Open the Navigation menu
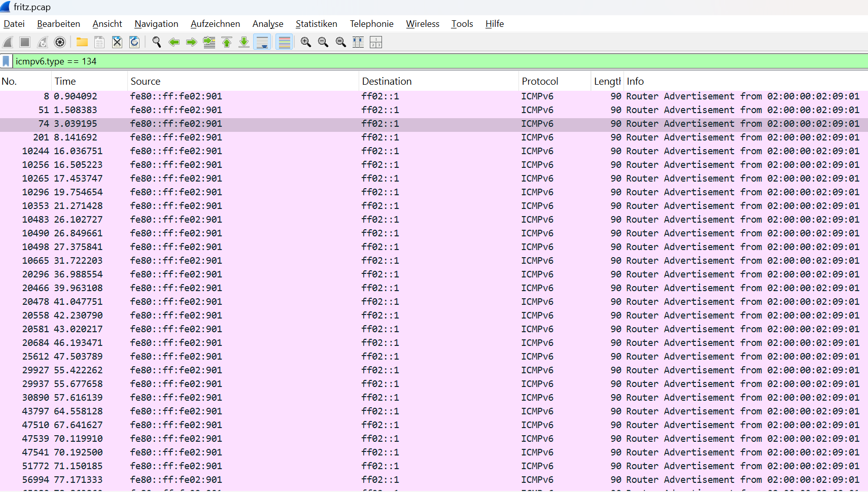Screen dimensions: 868x492 pyautogui.click(x=156, y=24)
